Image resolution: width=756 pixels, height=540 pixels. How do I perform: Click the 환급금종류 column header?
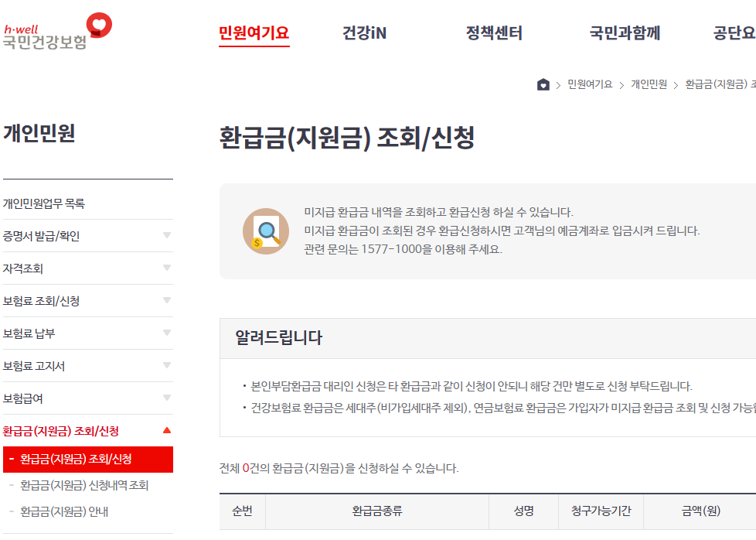pos(377,511)
